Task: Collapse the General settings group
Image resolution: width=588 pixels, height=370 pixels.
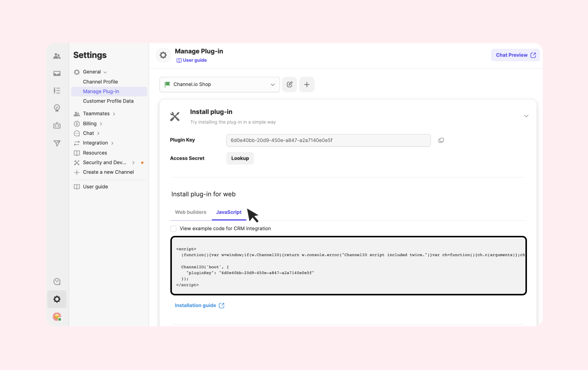Action: point(105,72)
